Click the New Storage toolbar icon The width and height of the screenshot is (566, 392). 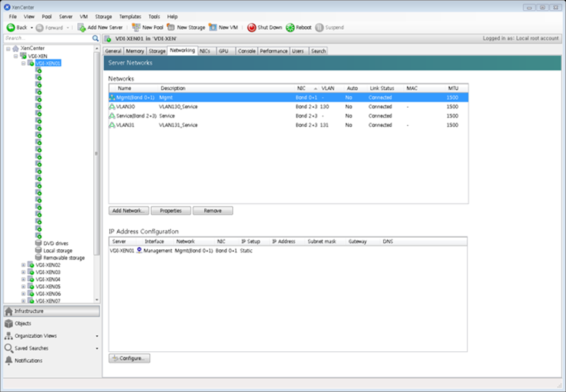pos(171,27)
